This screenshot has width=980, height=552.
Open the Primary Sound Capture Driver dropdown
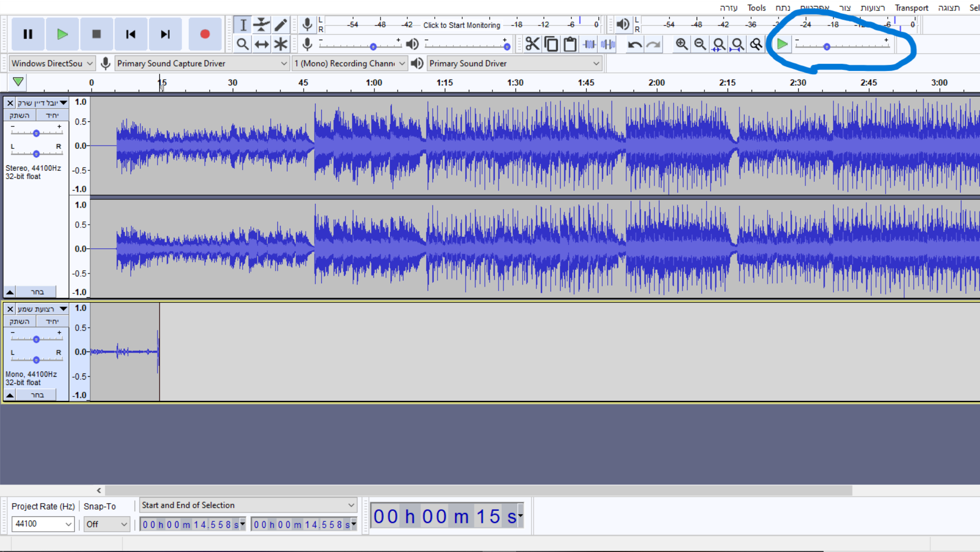pyautogui.click(x=202, y=64)
